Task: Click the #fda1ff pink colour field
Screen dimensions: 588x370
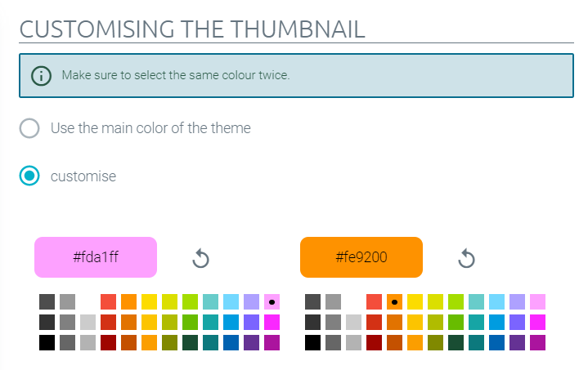Action: [x=96, y=257]
